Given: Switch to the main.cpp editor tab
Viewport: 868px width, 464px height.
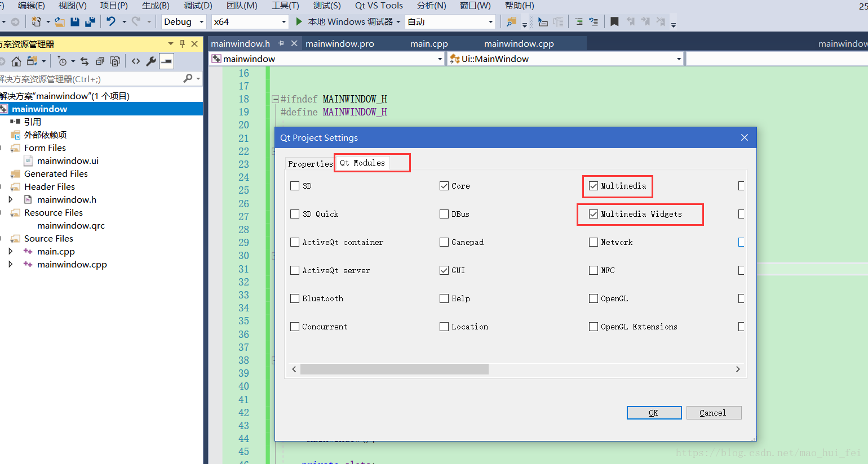Looking at the screenshot, I should point(429,43).
